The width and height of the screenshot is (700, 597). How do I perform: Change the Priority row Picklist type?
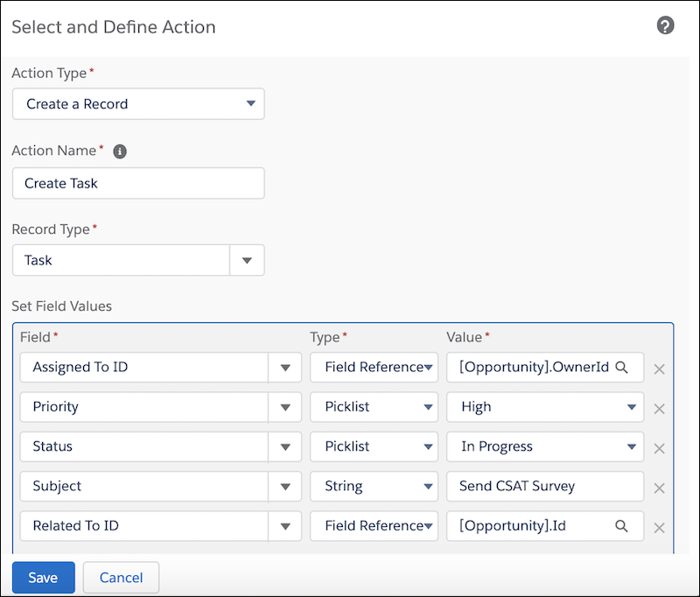(374, 407)
